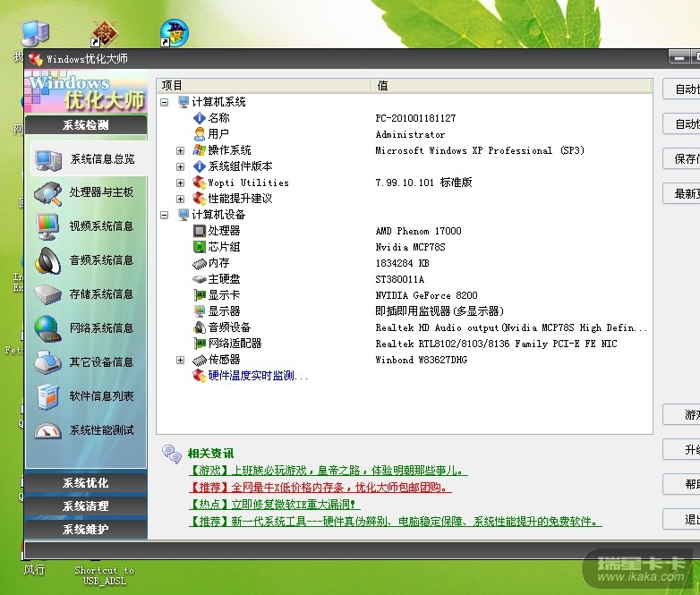
Task: Click the 项目 column header
Action: (x=263, y=86)
